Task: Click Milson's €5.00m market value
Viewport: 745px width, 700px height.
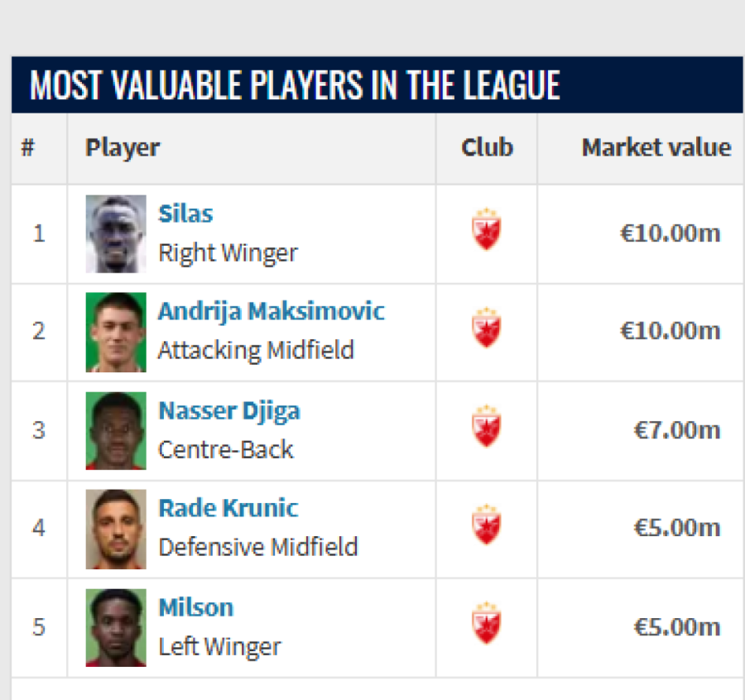Action: tap(676, 627)
